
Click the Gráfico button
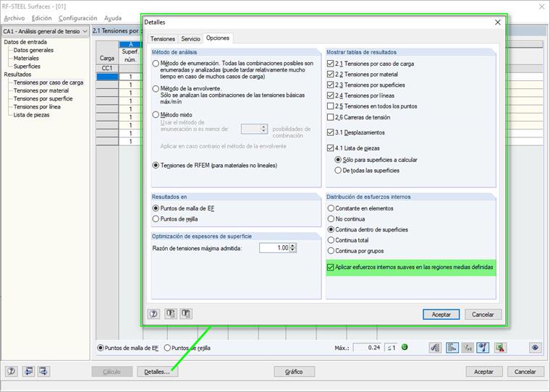click(x=294, y=372)
